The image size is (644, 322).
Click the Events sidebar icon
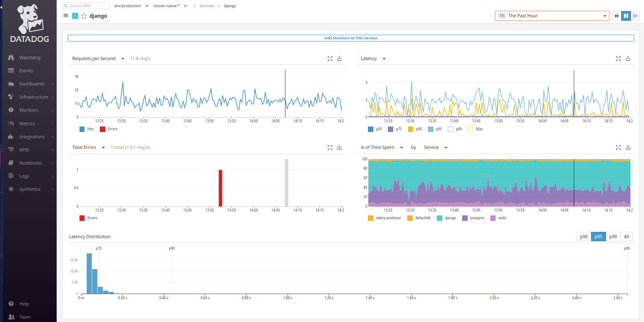(x=11, y=71)
